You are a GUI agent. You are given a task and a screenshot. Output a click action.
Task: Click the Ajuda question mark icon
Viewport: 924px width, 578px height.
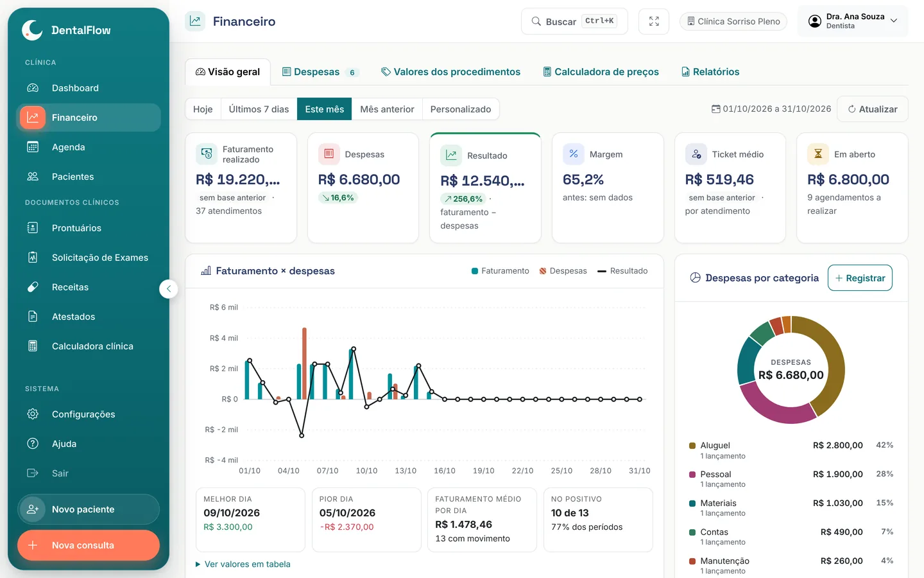[33, 444]
